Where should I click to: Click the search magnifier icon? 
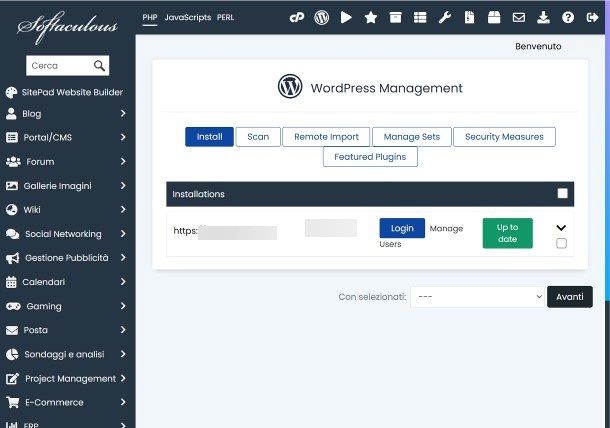99,65
